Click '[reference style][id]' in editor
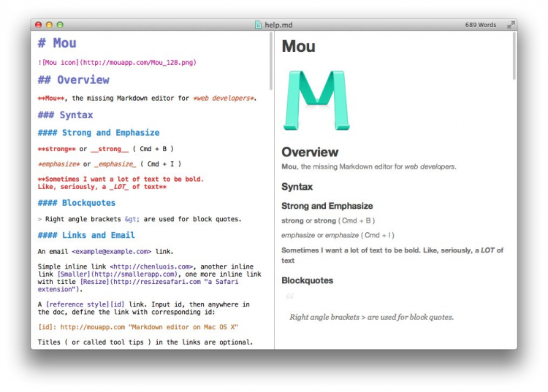 pos(85,304)
